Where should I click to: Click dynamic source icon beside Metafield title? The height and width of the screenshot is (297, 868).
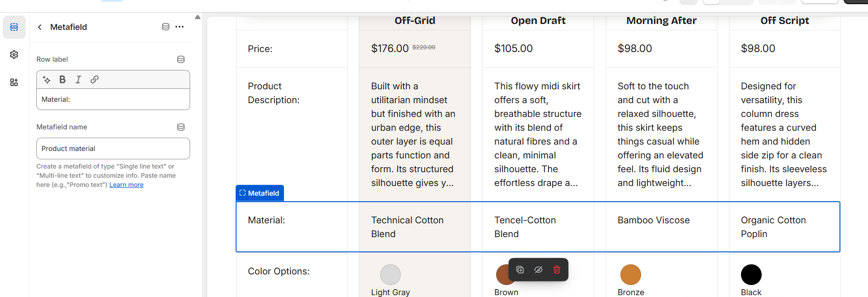pyautogui.click(x=166, y=27)
